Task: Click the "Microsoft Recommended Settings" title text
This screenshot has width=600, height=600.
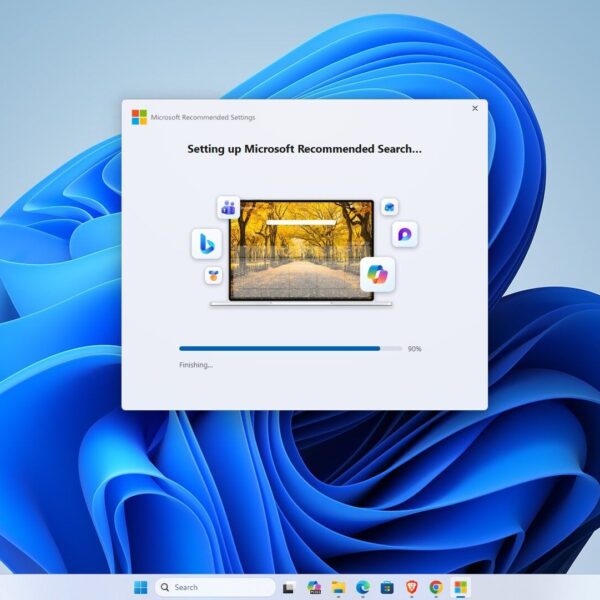Action: pos(203,117)
